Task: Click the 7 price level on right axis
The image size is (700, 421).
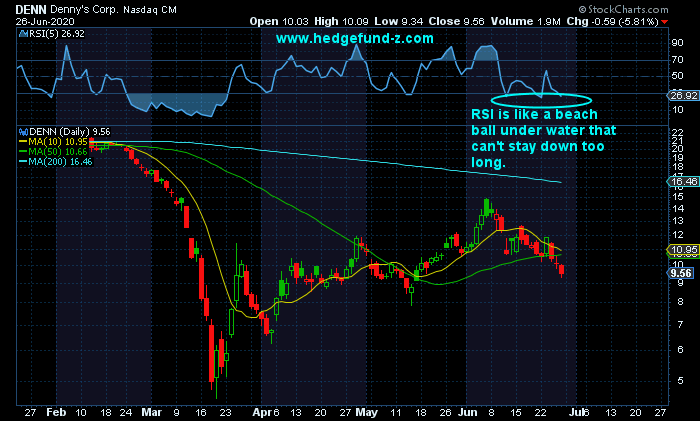Action: [680, 325]
